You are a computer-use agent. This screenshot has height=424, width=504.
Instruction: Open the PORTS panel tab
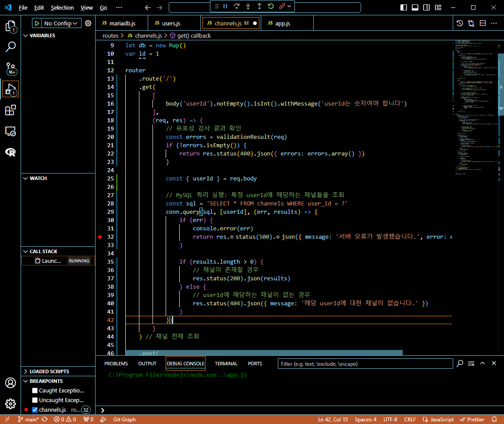pyautogui.click(x=255, y=364)
